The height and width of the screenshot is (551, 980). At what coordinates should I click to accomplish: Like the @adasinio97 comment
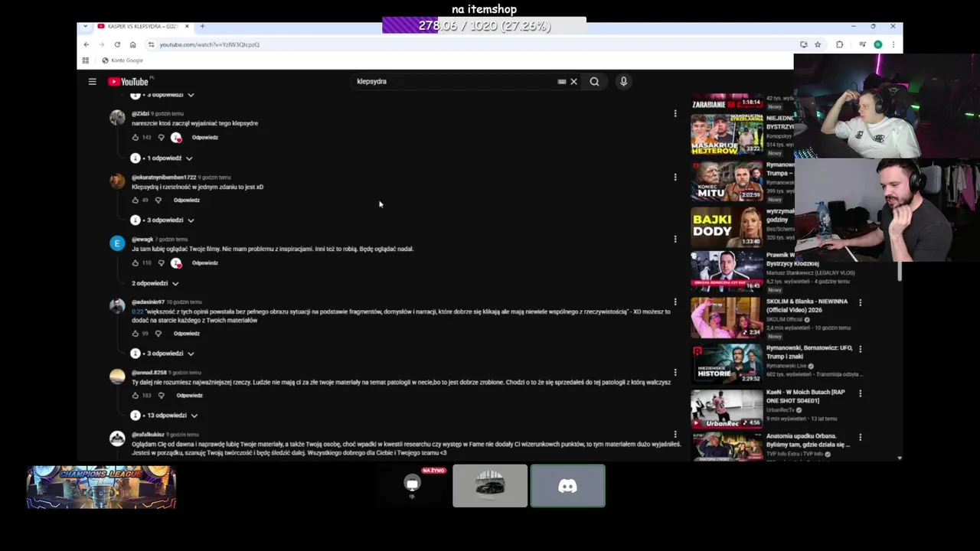click(136, 334)
